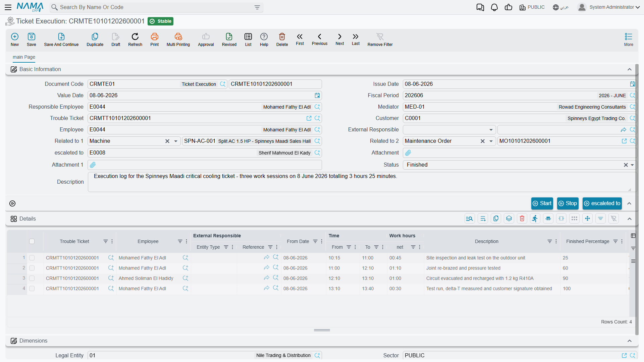
Task: Click the thumbs-up approvals icon in header
Action: 508,7
